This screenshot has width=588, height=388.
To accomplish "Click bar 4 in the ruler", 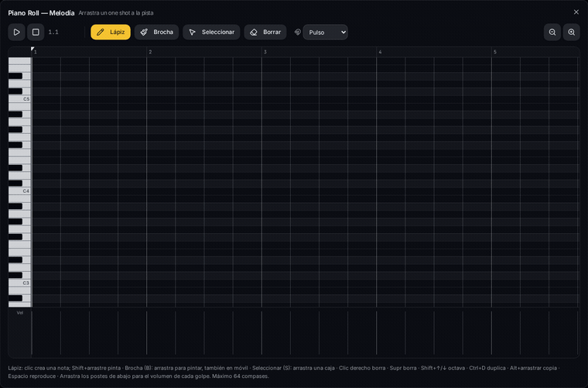I will point(380,52).
